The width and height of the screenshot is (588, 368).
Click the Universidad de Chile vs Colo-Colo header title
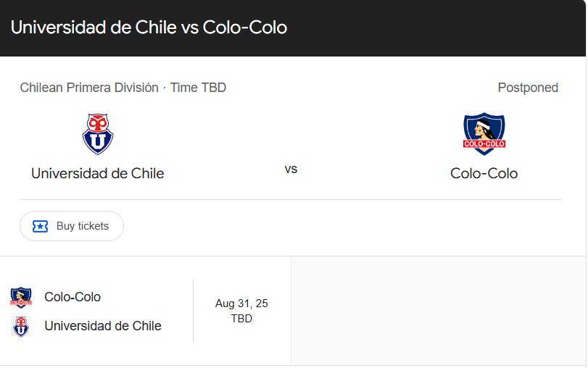pos(149,28)
